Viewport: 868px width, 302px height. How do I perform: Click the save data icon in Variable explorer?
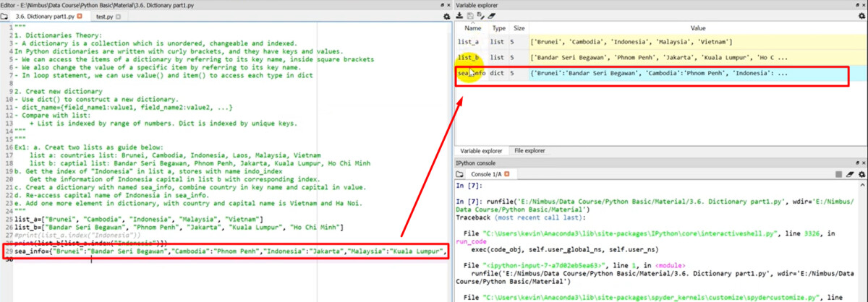[x=470, y=15]
